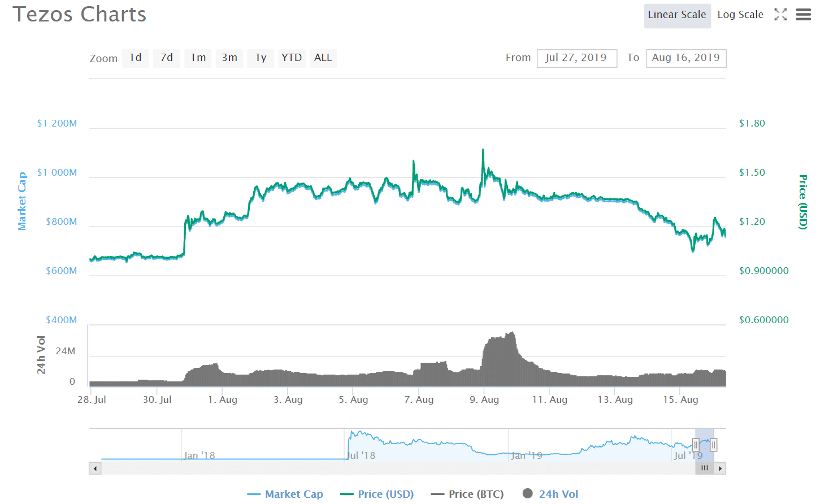Show ALL historical data

point(323,58)
